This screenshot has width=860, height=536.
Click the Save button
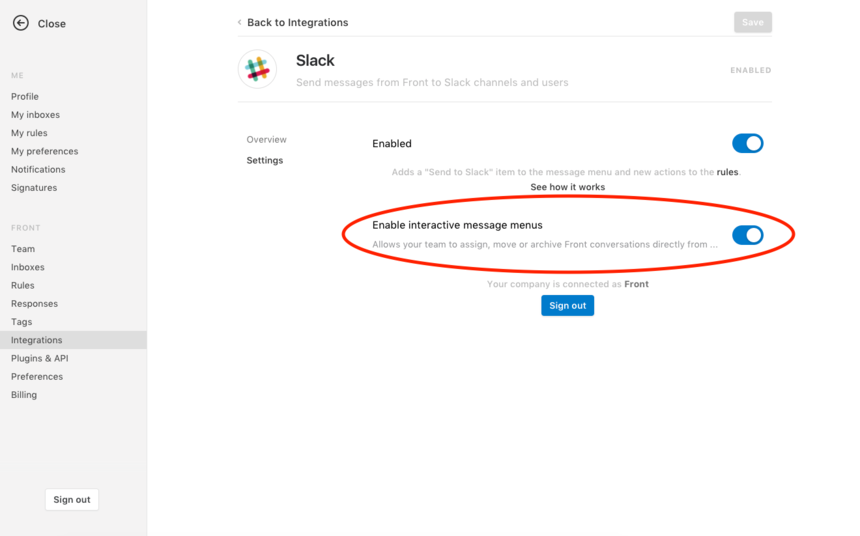pyautogui.click(x=752, y=22)
